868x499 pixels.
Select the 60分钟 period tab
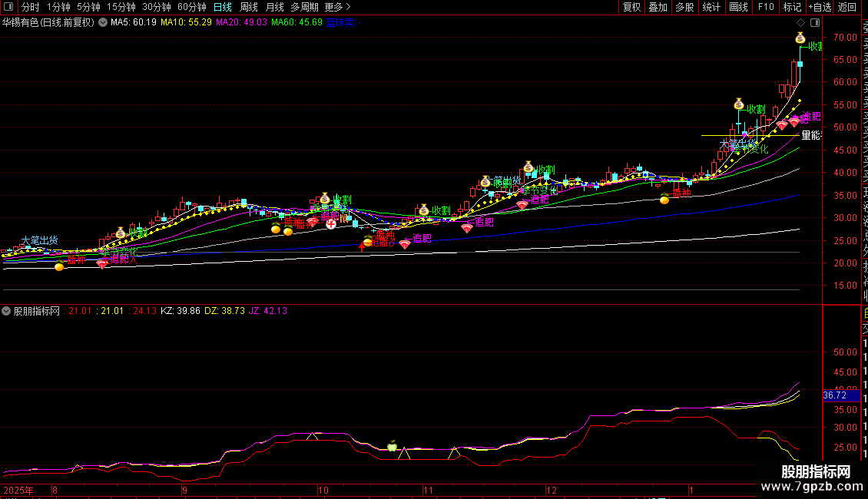(x=192, y=8)
